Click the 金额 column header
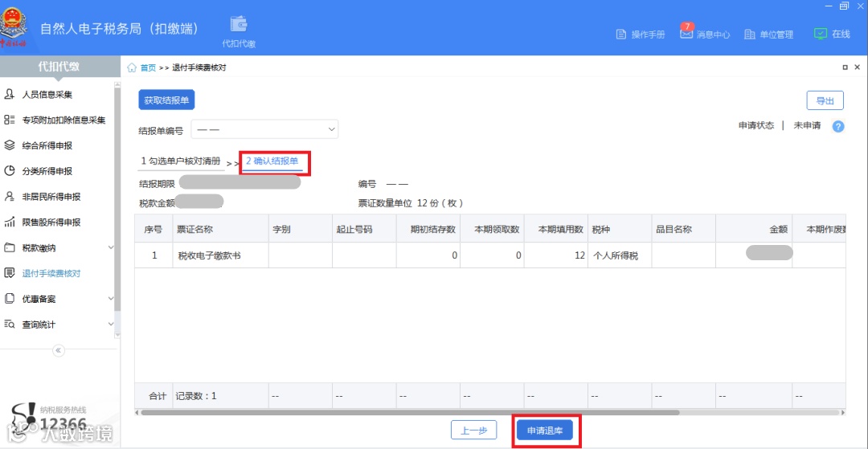 point(754,229)
